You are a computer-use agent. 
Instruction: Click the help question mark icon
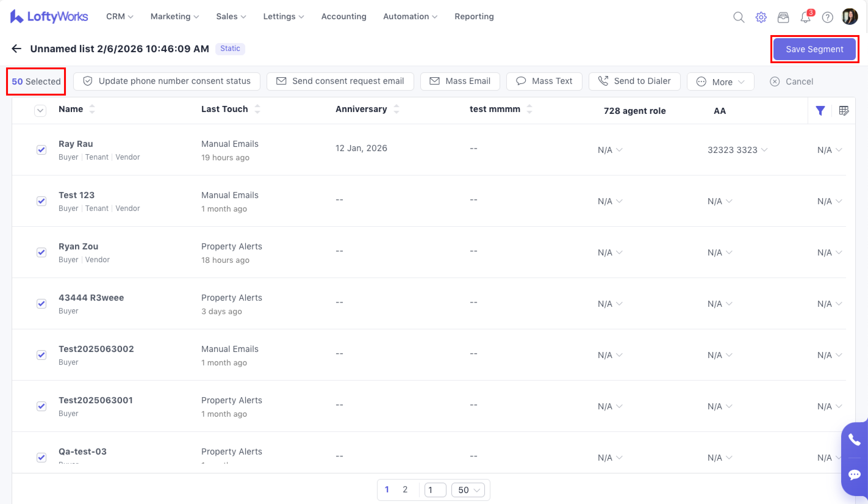tap(827, 17)
